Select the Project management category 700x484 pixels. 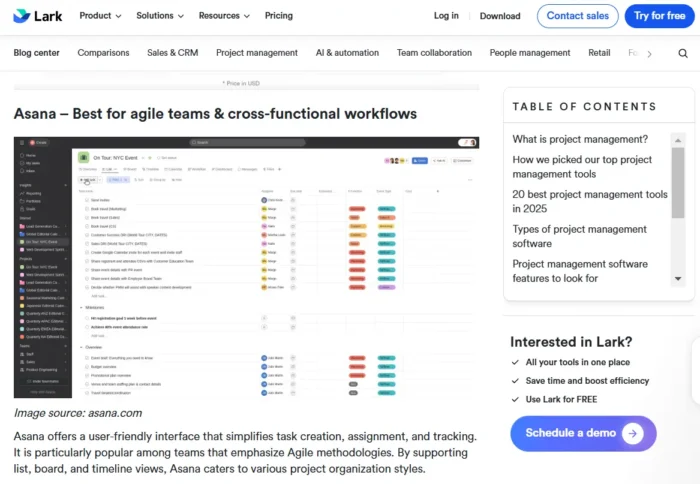point(256,53)
